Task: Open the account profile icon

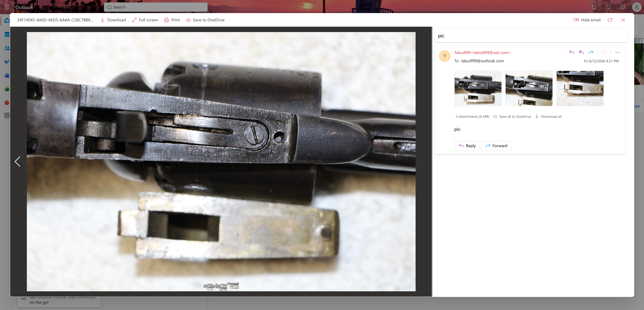Action: (x=637, y=7)
